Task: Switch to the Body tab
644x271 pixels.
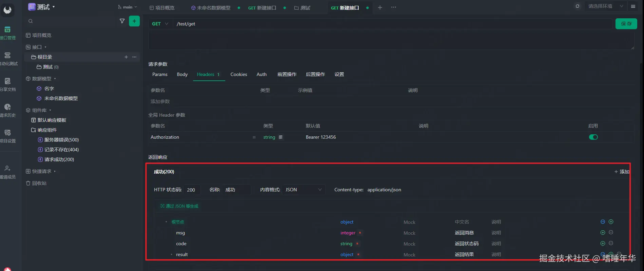Action: (182, 74)
